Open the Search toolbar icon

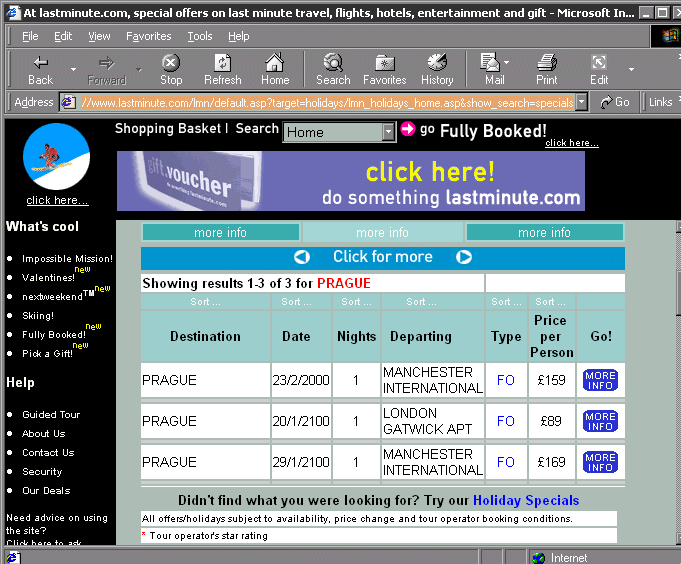coord(333,63)
